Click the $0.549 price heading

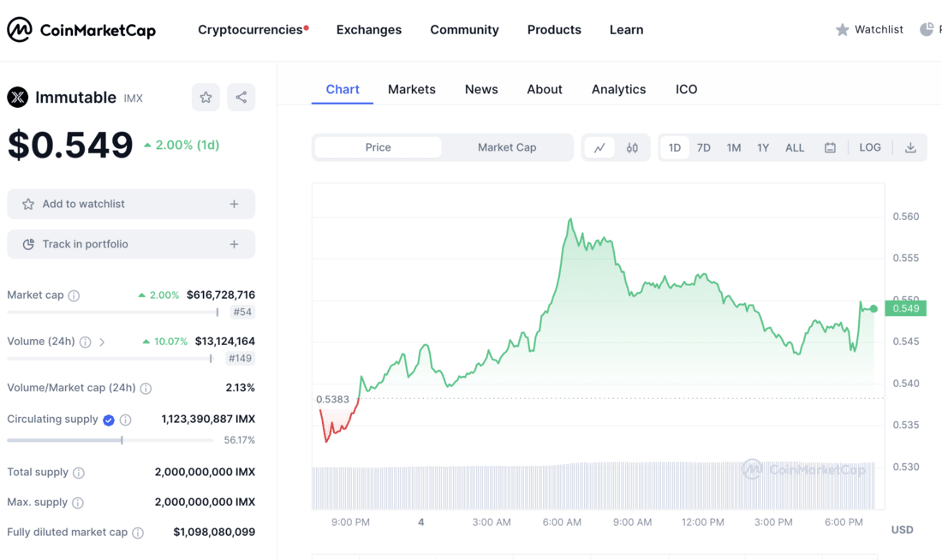coord(70,145)
